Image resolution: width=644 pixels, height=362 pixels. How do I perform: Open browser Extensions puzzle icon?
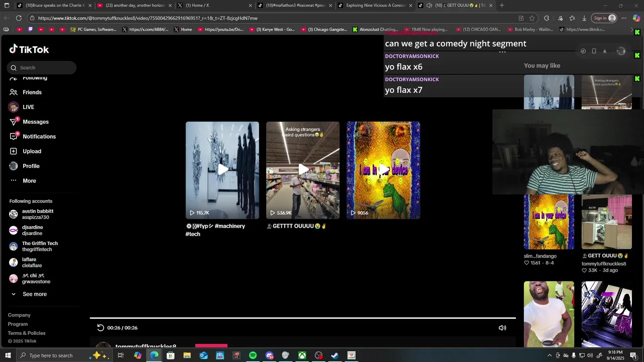click(546, 18)
